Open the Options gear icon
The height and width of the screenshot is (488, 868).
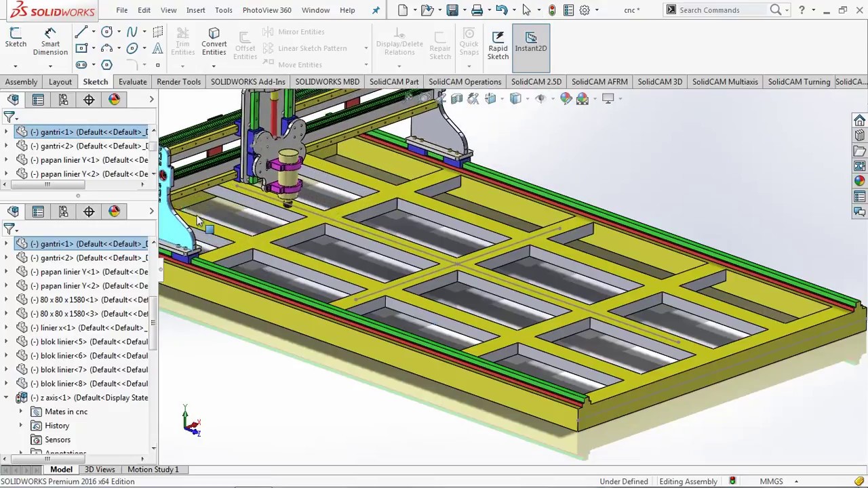[x=585, y=10]
